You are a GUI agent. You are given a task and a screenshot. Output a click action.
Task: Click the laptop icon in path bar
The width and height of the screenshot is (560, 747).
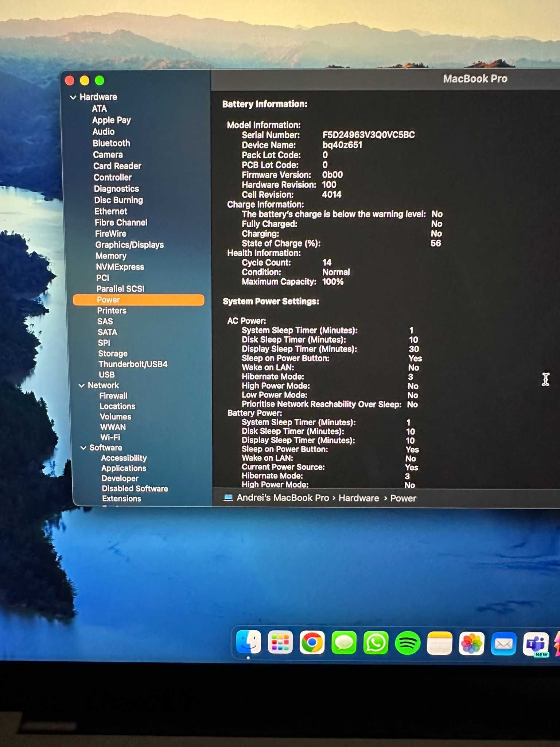228,498
